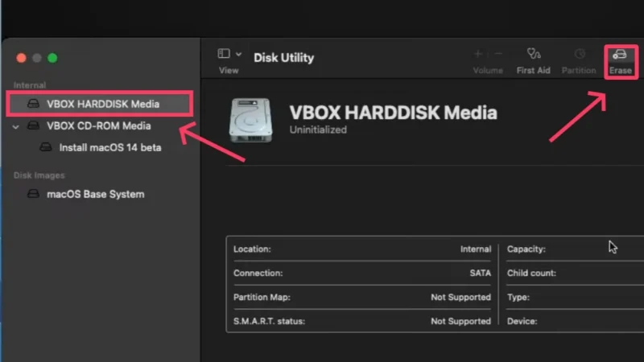Click the SATA connection value
Image resolution: width=644 pixels, height=362 pixels.
480,273
